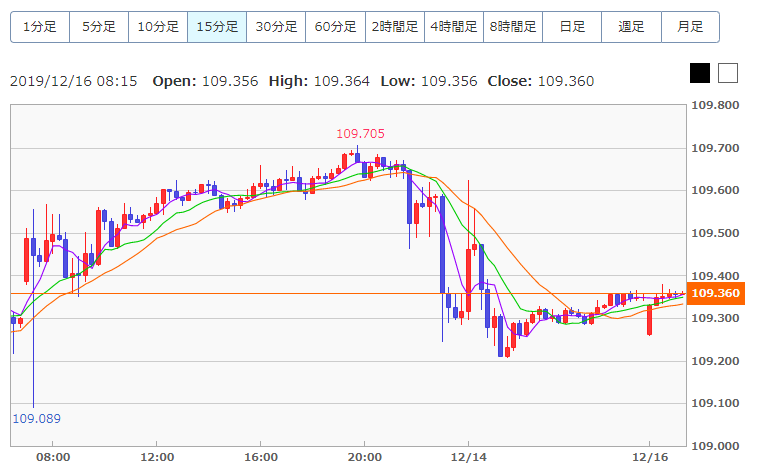Switch to the 10分足 chart
Screen dimensions: 757x471
(158, 27)
